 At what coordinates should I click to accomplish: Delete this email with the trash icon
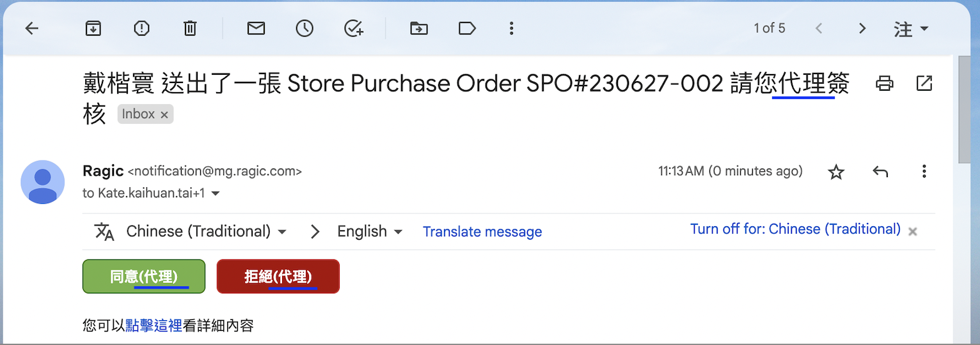[190, 29]
